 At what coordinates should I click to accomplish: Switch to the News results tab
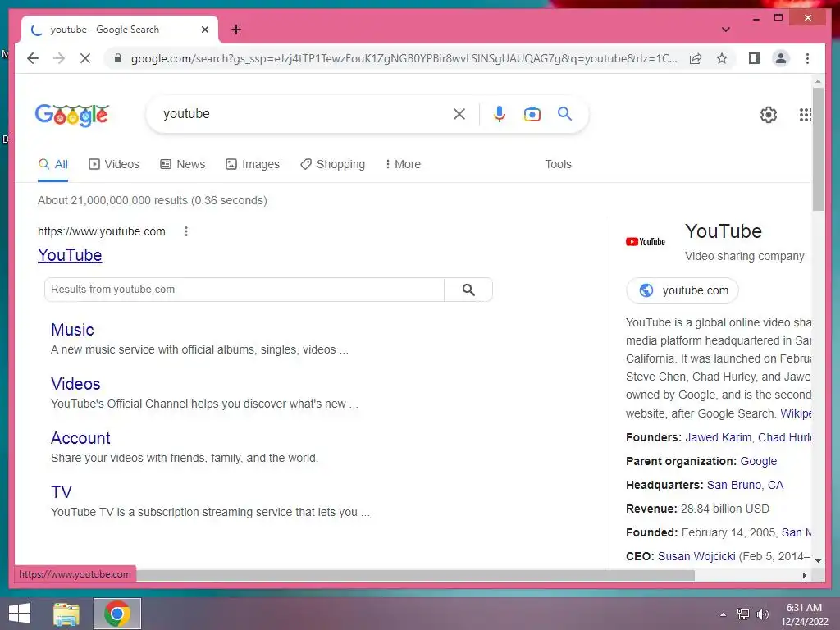pos(183,164)
